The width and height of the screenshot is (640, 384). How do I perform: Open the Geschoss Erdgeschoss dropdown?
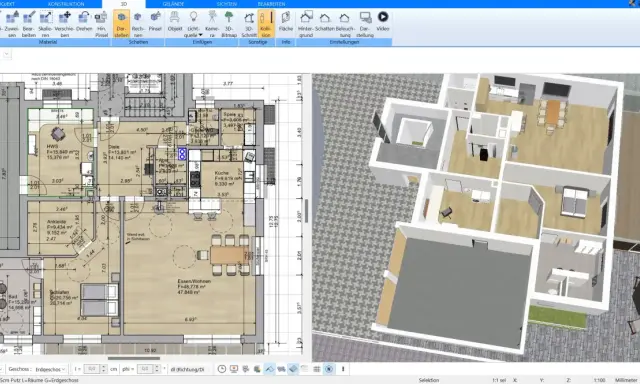pos(50,369)
